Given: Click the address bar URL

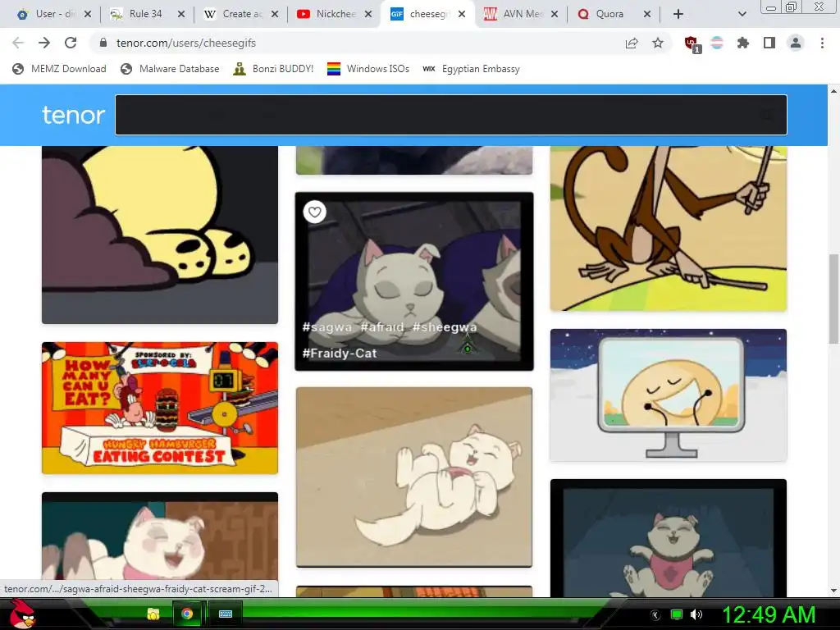Looking at the screenshot, I should [186, 43].
